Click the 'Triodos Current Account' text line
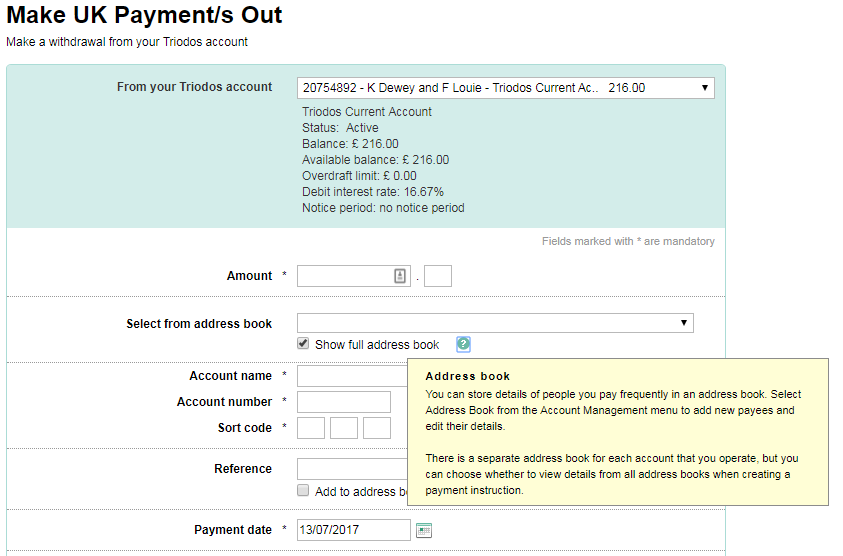 (367, 112)
